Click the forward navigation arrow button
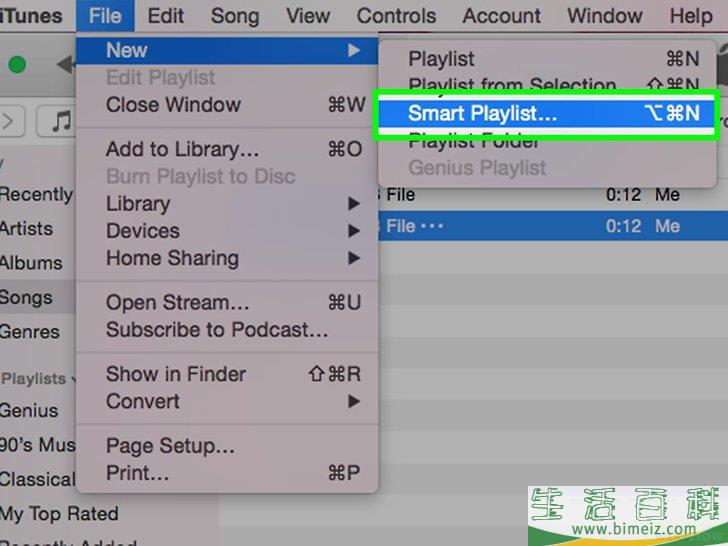The image size is (728, 546). coord(10,122)
